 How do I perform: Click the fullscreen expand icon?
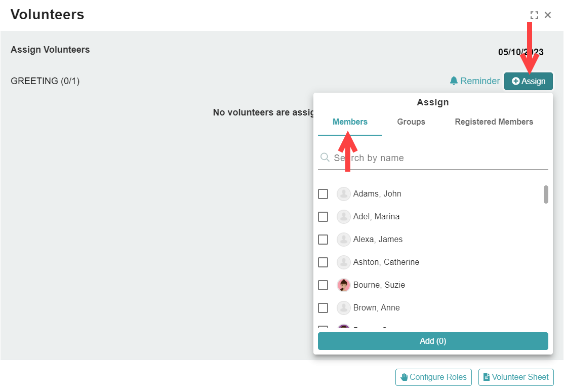(534, 15)
